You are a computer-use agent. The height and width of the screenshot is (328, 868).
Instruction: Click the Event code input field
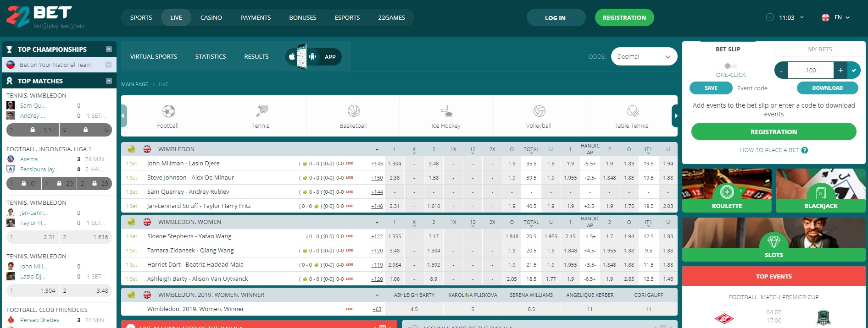pyautogui.click(x=764, y=88)
